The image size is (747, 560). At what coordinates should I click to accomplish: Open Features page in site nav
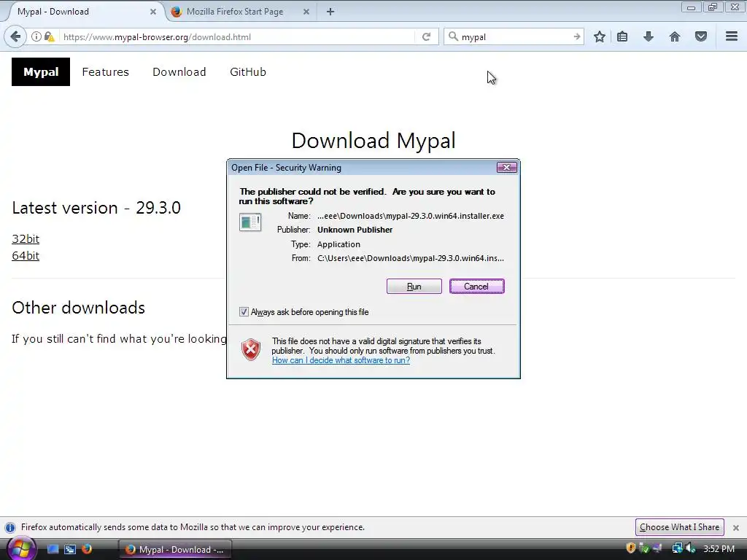coord(105,72)
